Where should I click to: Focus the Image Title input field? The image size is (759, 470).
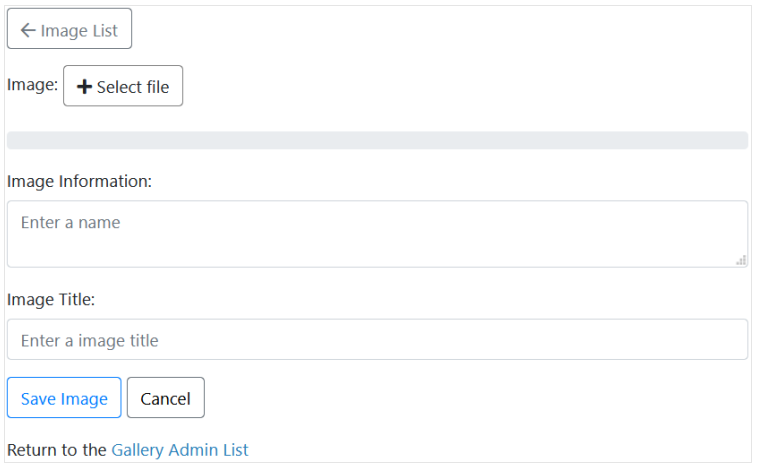(378, 339)
